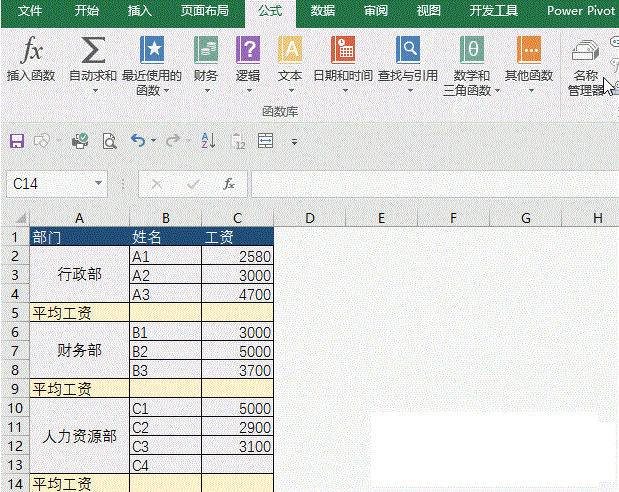Select the merged cell 财务部
The width and height of the screenshot is (619, 492).
click(x=80, y=351)
